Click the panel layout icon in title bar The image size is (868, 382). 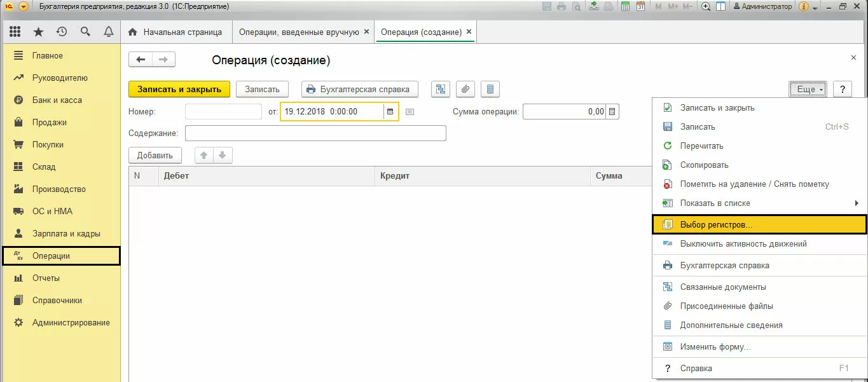tap(721, 6)
